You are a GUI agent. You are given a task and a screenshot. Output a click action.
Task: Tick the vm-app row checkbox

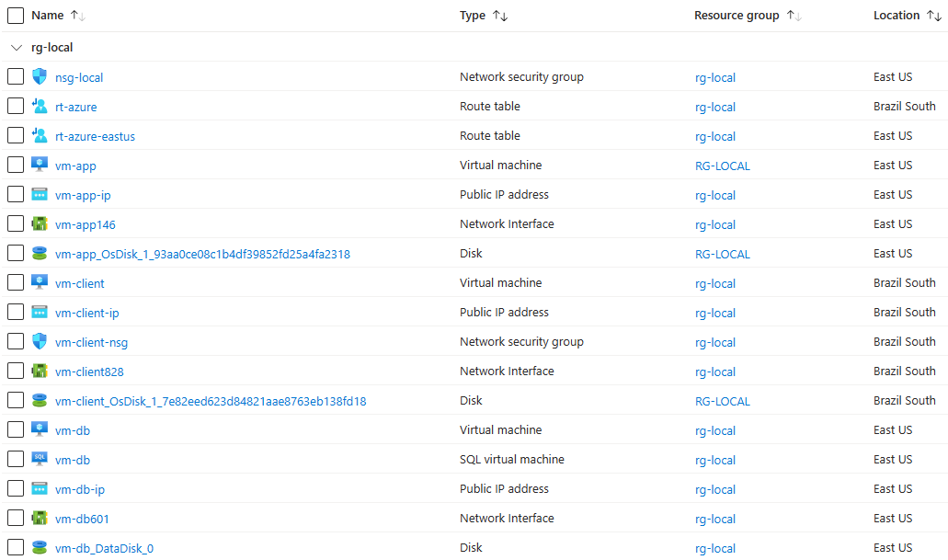pyautogui.click(x=16, y=165)
